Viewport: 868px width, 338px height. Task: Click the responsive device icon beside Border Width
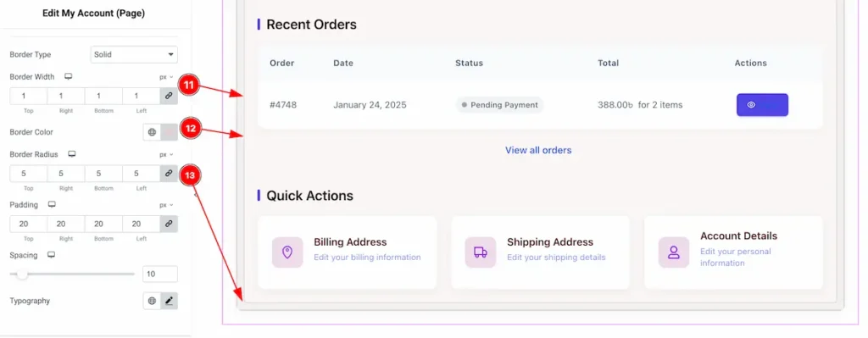69,76
